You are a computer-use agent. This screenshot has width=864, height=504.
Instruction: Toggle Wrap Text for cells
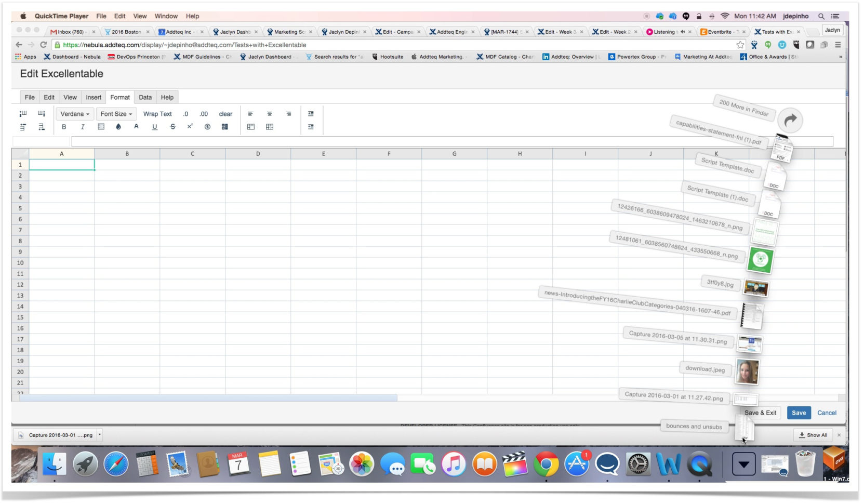[x=157, y=113]
